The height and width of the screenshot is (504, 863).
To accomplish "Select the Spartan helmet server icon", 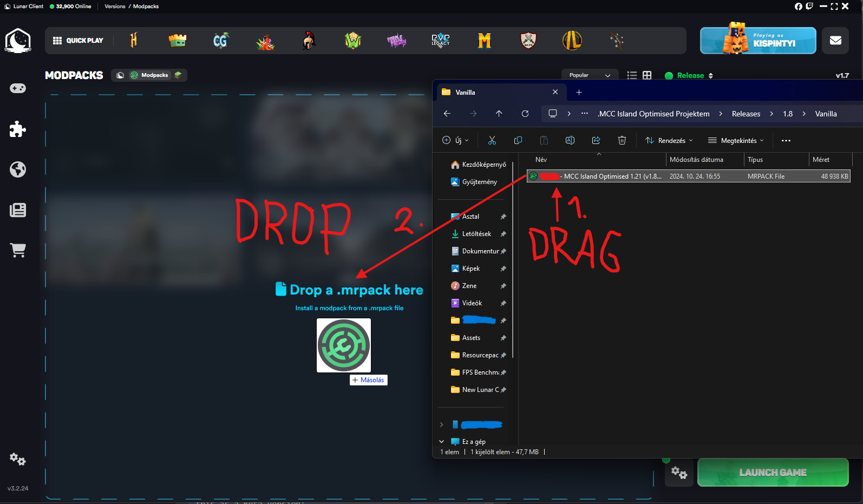I will click(308, 41).
